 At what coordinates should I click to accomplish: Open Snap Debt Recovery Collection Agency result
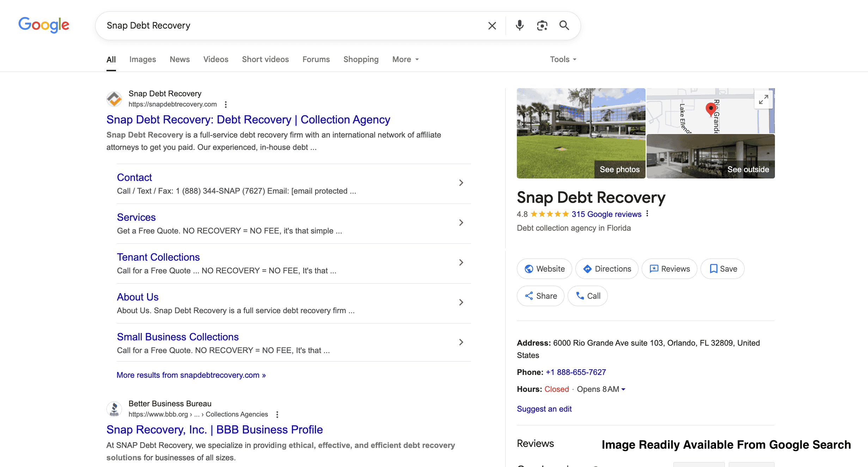(248, 120)
